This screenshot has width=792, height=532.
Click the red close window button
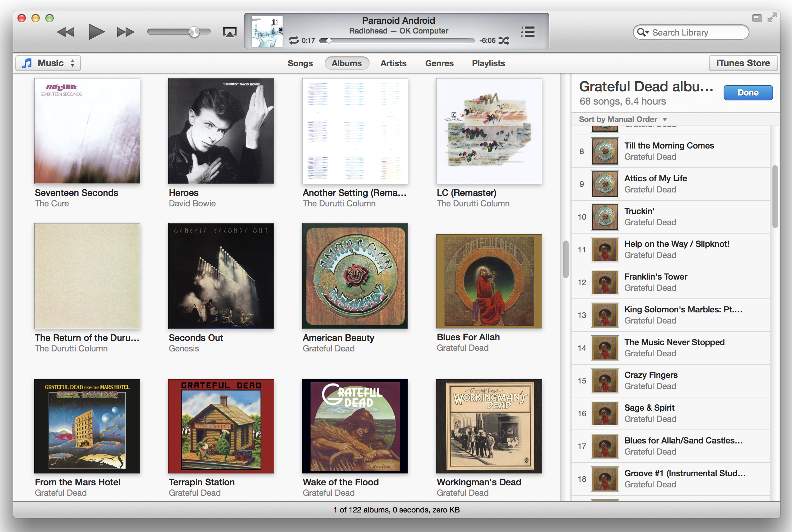[22, 18]
